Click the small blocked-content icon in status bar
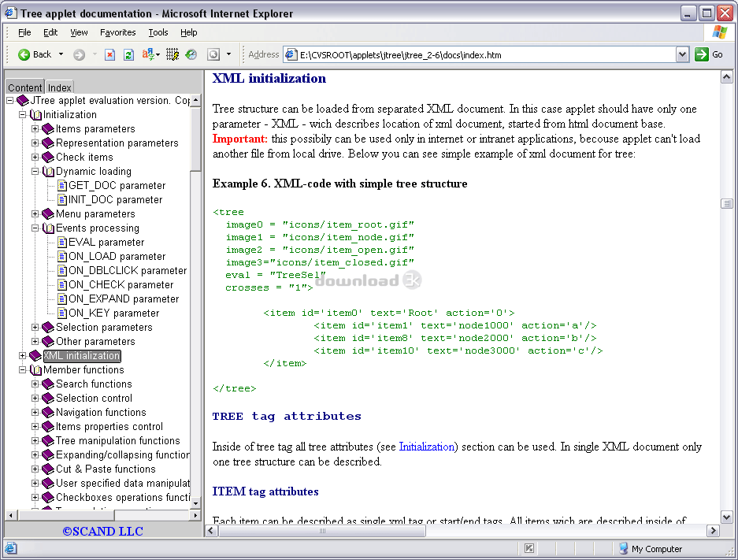This screenshot has width=738, height=560. (x=529, y=548)
